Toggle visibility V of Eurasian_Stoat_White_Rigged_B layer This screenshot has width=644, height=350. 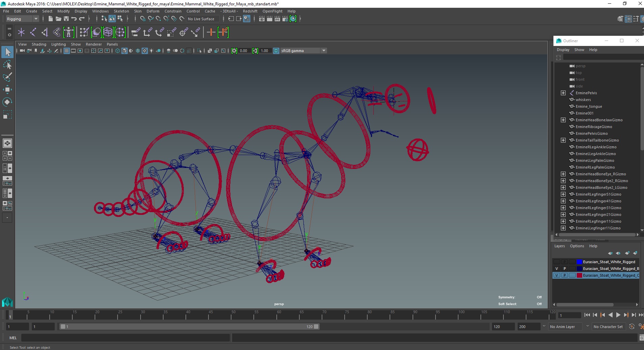point(556,269)
